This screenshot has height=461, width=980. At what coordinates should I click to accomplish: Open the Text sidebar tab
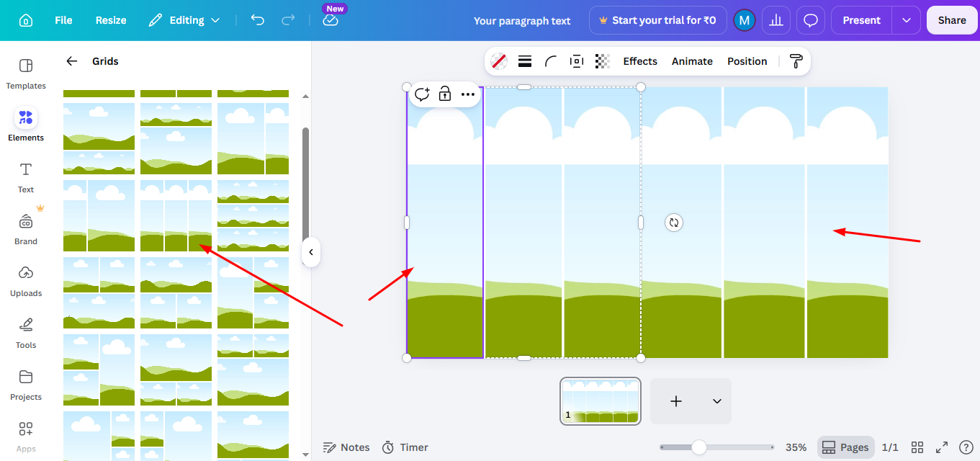26,177
